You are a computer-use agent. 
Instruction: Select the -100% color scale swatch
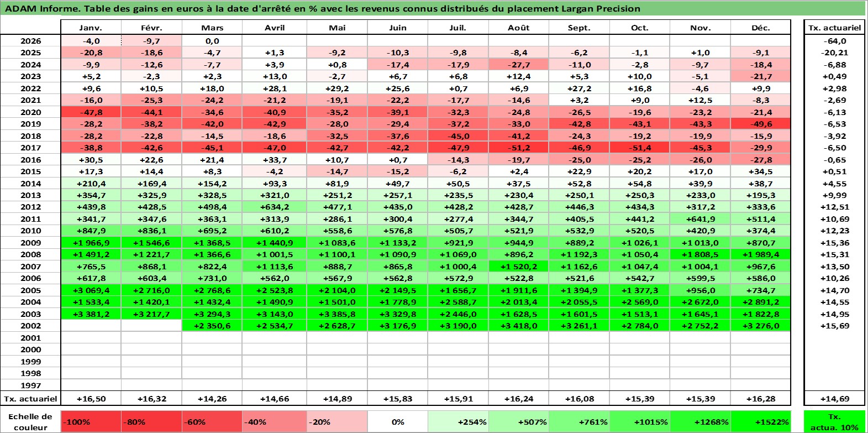tap(91, 421)
